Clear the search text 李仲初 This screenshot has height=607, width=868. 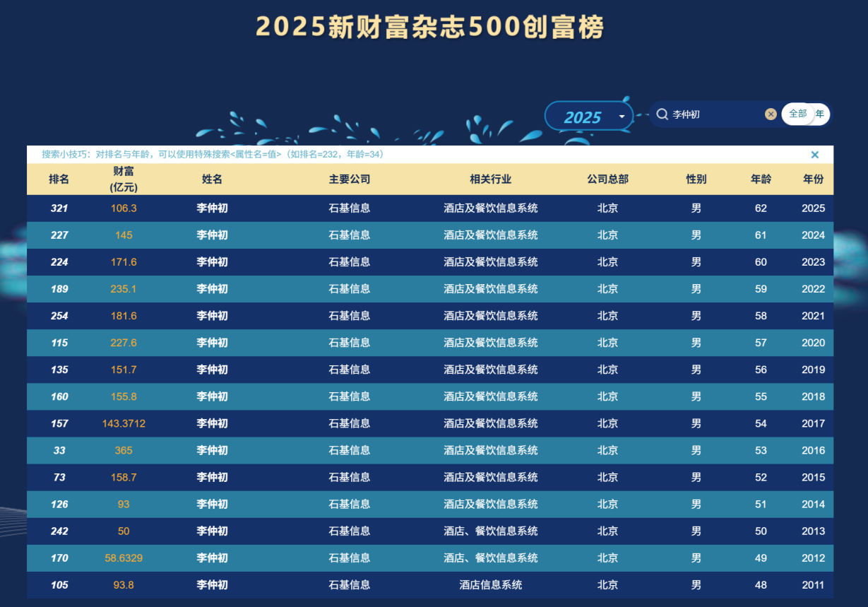(x=771, y=114)
